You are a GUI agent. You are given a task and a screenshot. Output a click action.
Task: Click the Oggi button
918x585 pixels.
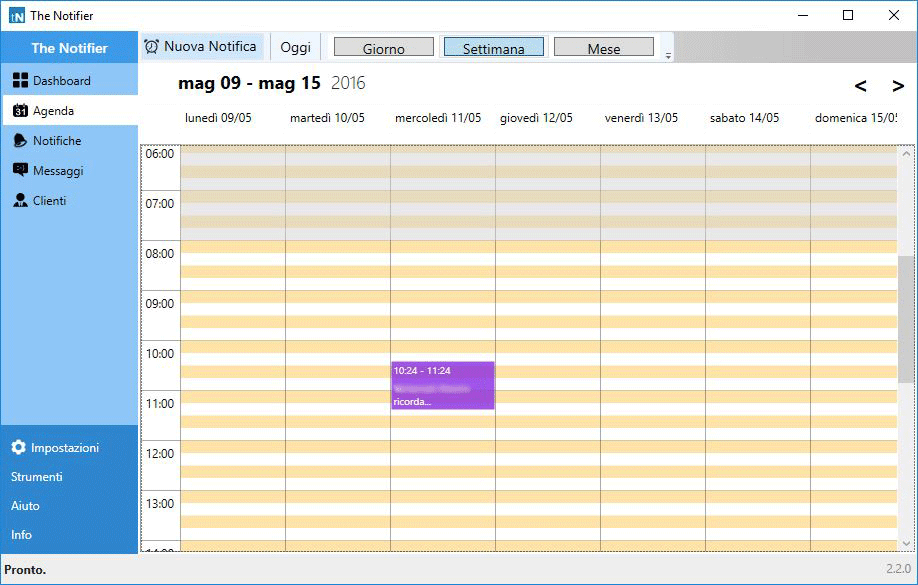point(295,46)
